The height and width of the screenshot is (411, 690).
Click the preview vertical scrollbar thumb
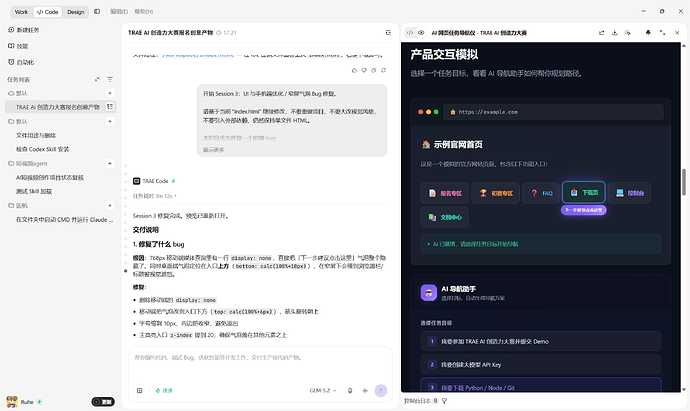coord(684,182)
